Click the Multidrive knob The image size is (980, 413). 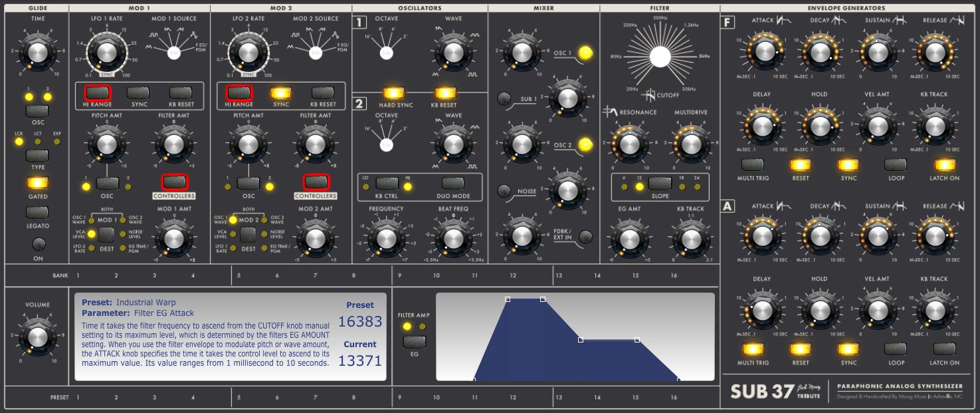tap(691, 142)
